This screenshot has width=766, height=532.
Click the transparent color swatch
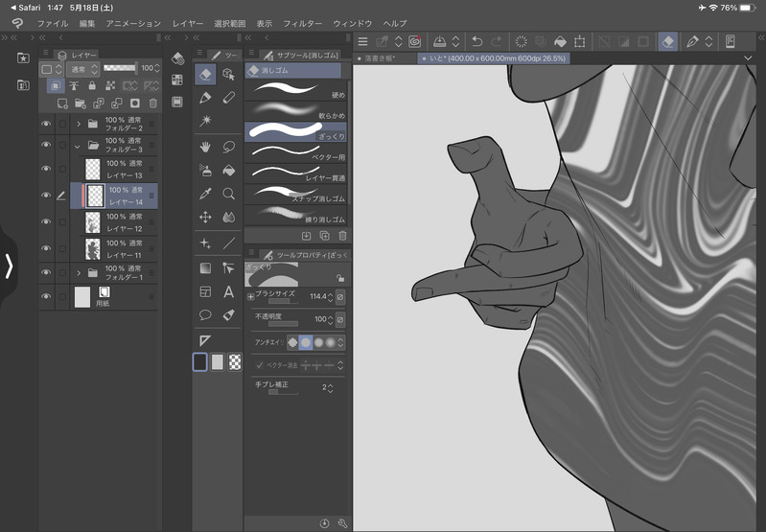[x=235, y=361]
